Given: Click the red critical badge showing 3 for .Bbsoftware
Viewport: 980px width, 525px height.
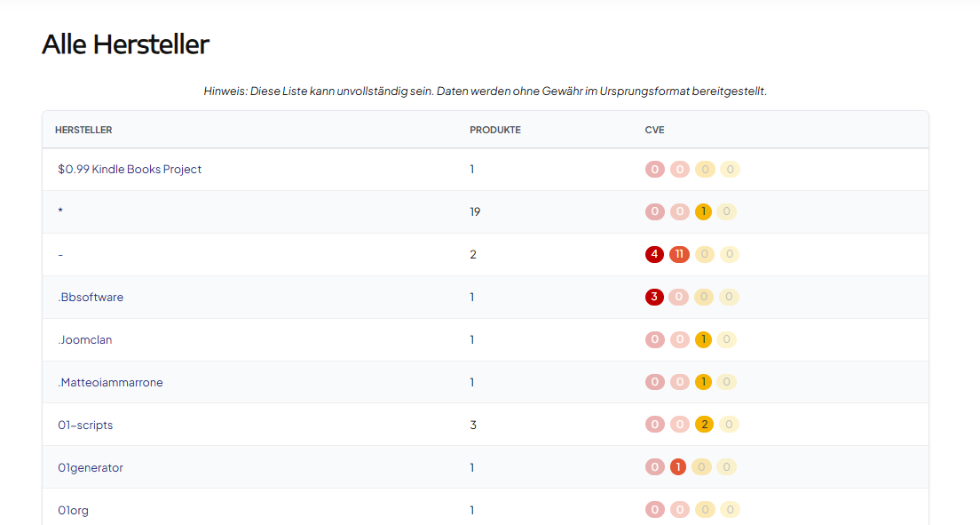Looking at the screenshot, I should [x=654, y=297].
